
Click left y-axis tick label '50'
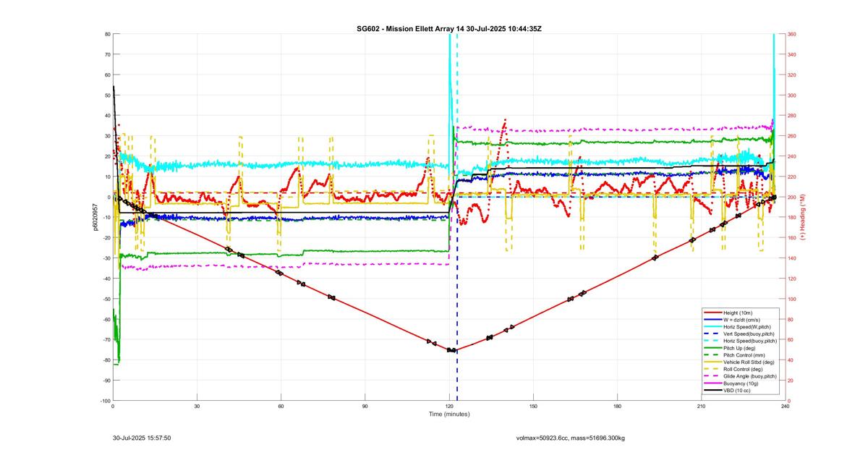(107, 95)
